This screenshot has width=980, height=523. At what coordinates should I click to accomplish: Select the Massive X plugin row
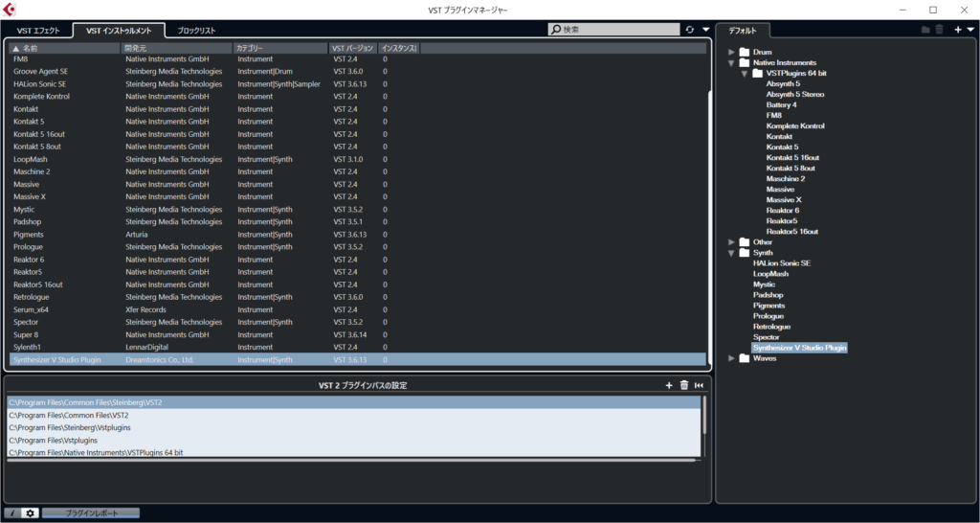358,197
